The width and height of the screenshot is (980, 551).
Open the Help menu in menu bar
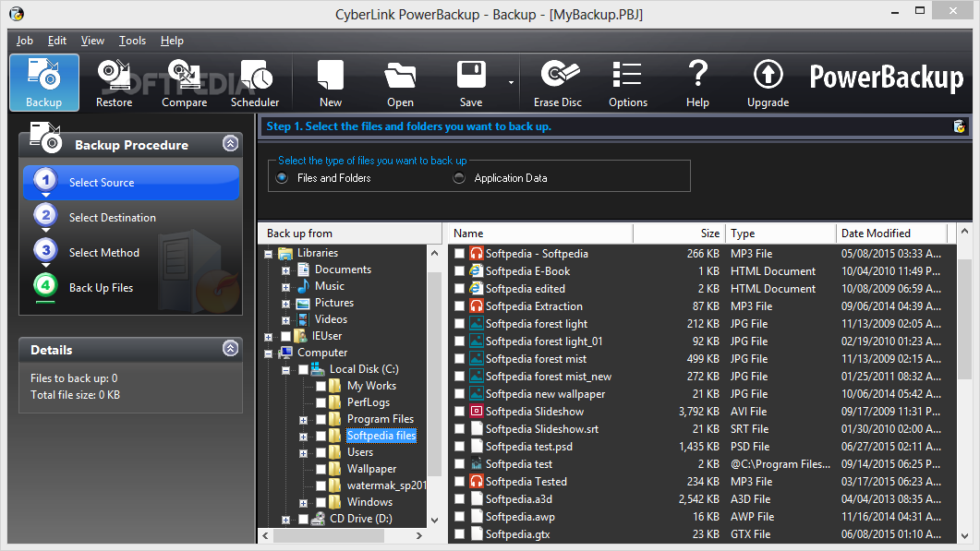click(172, 41)
